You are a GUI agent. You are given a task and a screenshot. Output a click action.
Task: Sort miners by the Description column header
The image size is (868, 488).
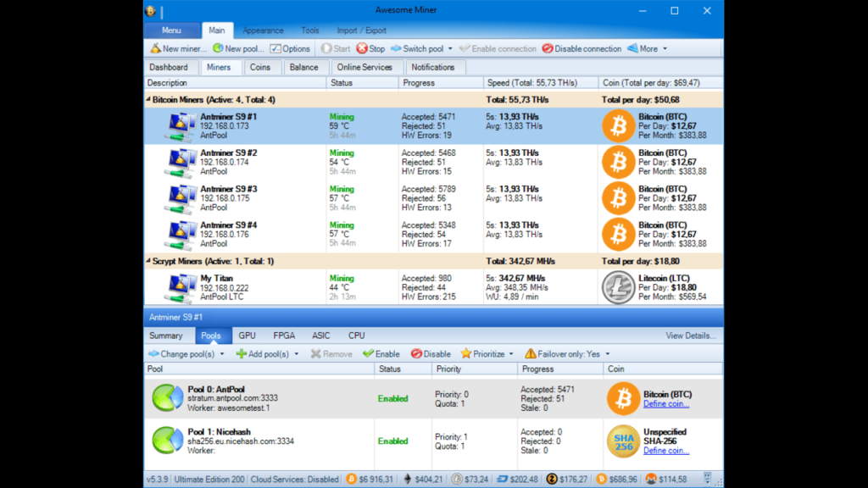(x=236, y=83)
